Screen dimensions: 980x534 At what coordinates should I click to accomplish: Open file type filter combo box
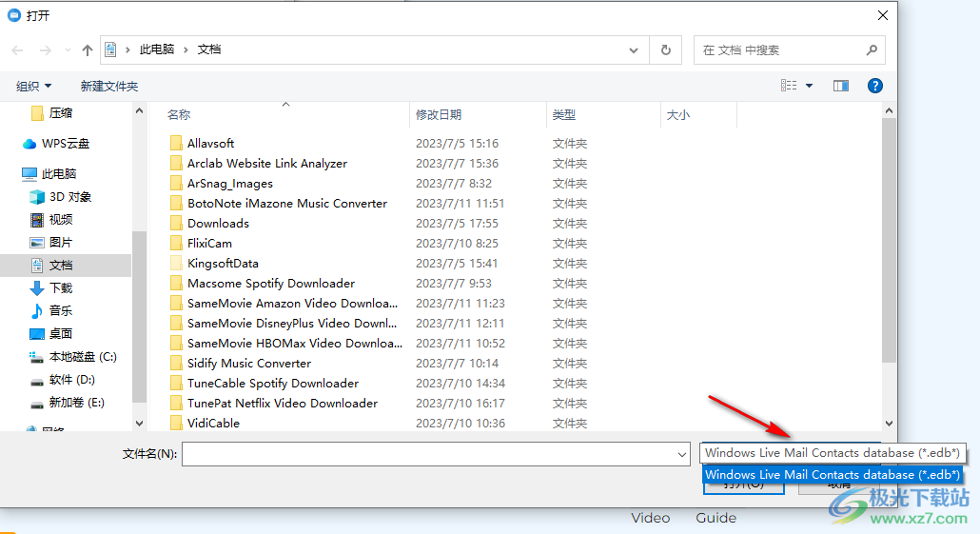pyautogui.click(x=833, y=453)
